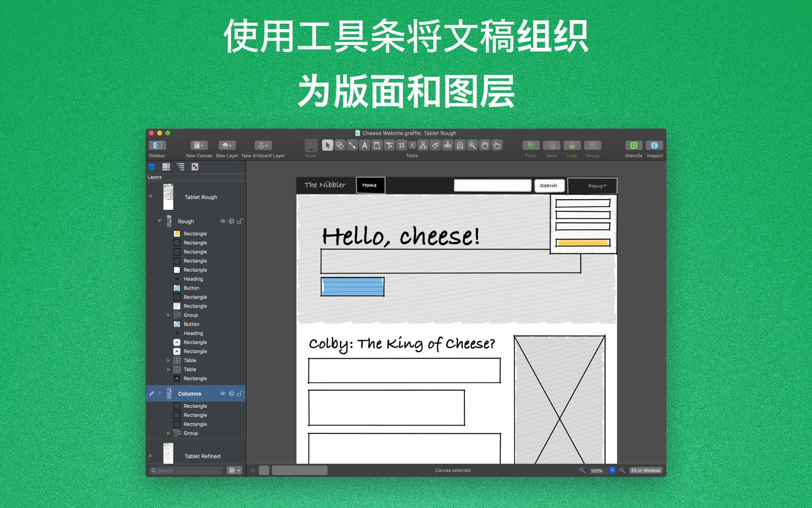Toggle the Sidebar button in toolbar

pyautogui.click(x=157, y=145)
